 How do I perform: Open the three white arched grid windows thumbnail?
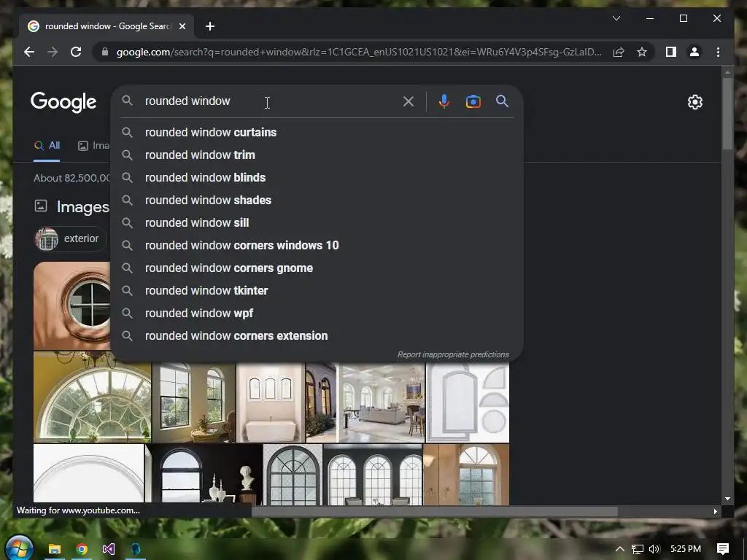coord(373,474)
